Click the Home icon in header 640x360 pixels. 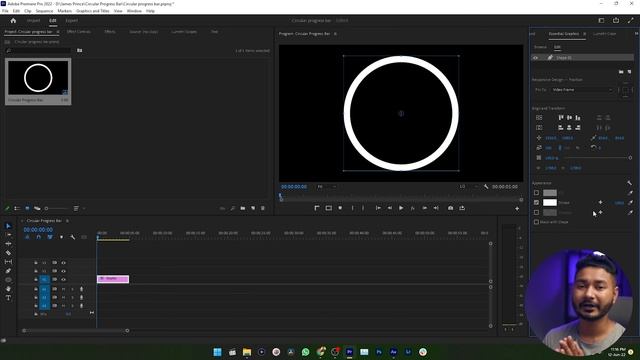point(13,20)
